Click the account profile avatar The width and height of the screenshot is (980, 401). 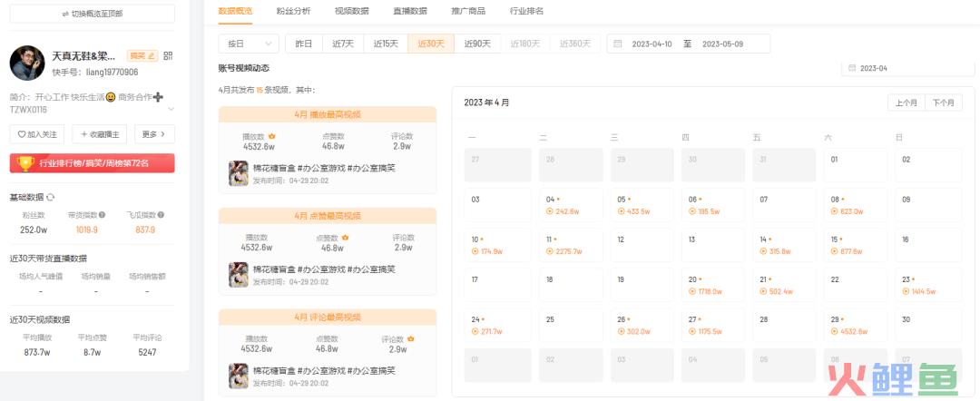coord(27,63)
